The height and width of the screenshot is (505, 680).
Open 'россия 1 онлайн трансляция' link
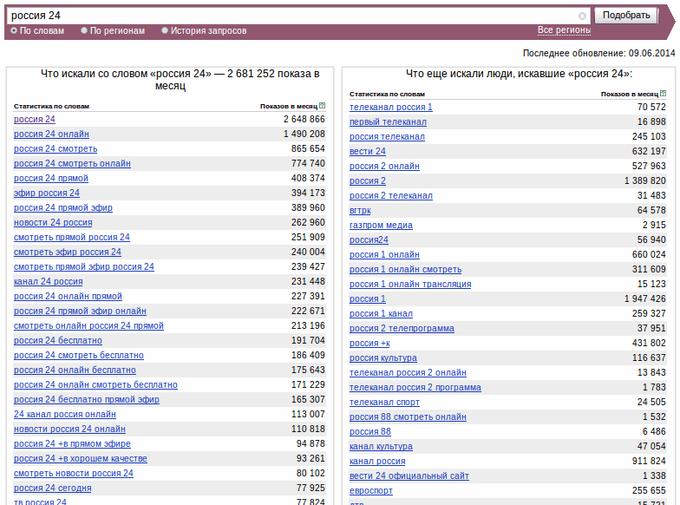pyautogui.click(x=410, y=284)
